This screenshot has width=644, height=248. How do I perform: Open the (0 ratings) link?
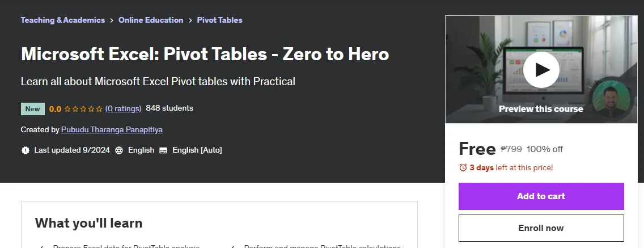click(123, 108)
